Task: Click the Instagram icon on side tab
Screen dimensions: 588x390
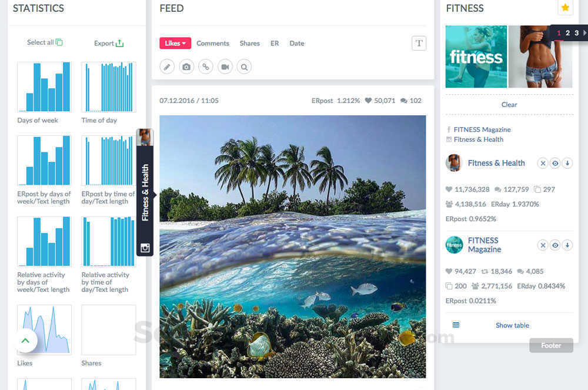Action: 145,248
